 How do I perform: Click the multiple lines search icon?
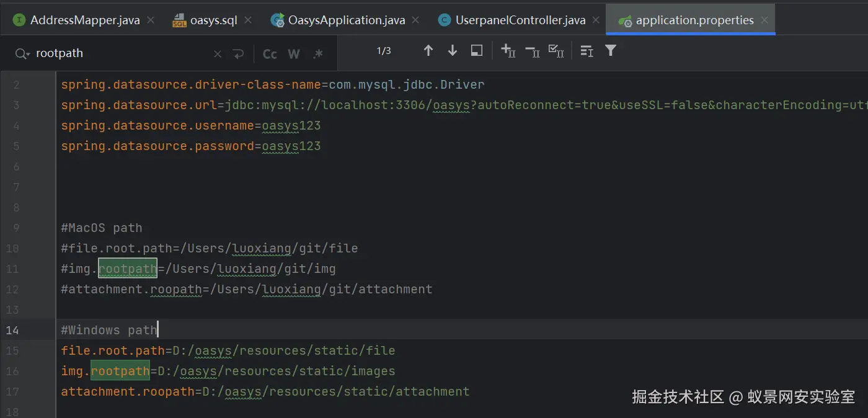tap(587, 51)
